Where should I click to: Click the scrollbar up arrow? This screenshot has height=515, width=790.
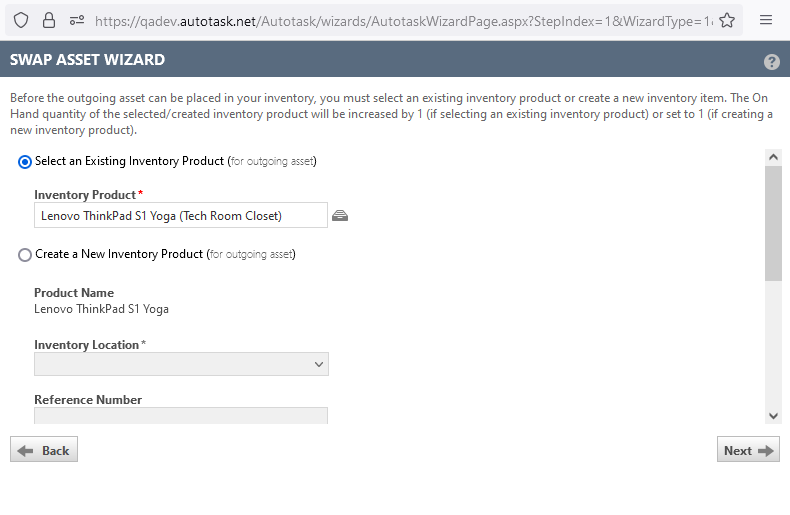tap(773, 157)
